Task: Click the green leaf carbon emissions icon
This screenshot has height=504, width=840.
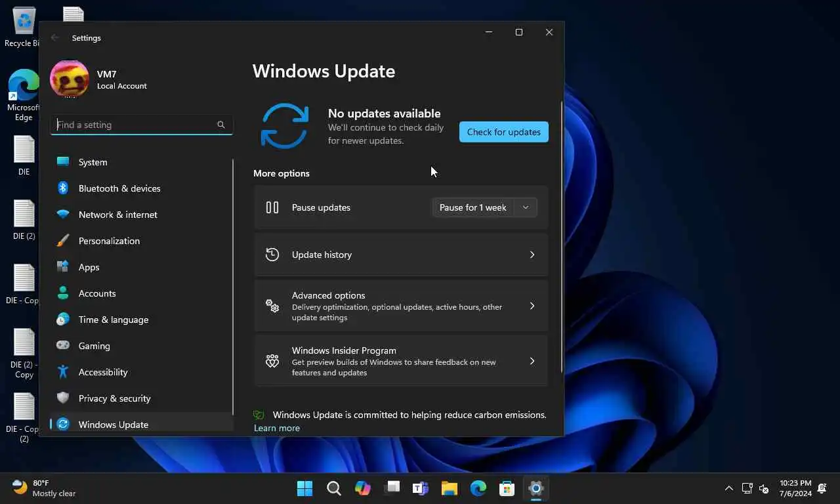Action: pos(259,415)
